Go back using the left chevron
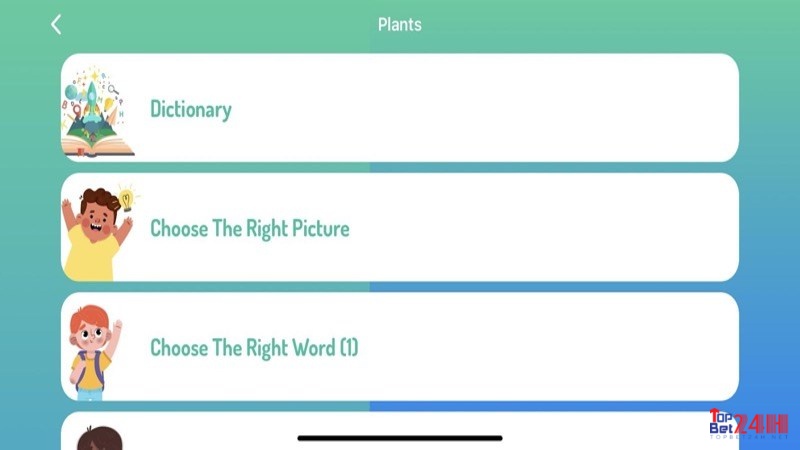This screenshot has width=800, height=450. (x=56, y=24)
